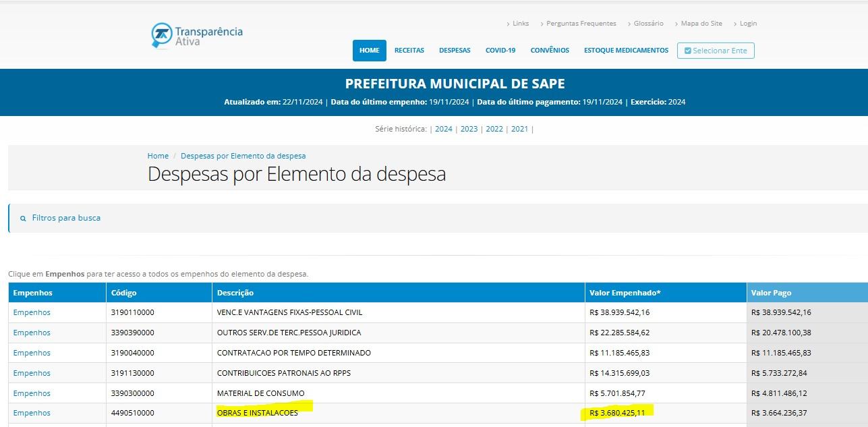868x427 pixels.
Task: Click code cell 3390390000
Action: pyautogui.click(x=133, y=333)
